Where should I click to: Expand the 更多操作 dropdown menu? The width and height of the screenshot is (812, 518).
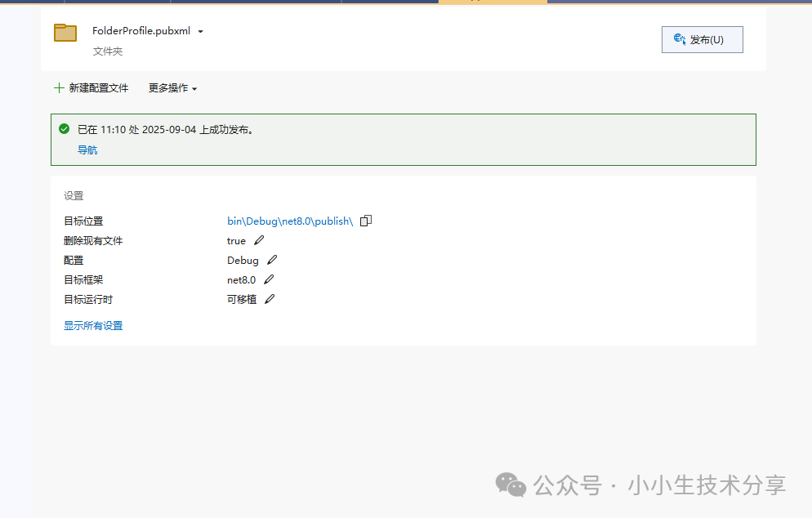tap(172, 88)
